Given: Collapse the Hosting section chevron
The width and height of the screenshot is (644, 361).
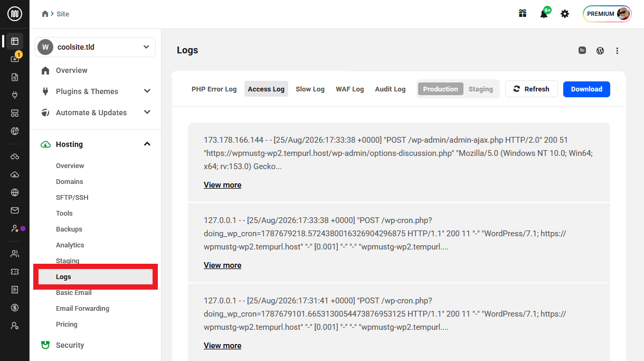Looking at the screenshot, I should [147, 144].
